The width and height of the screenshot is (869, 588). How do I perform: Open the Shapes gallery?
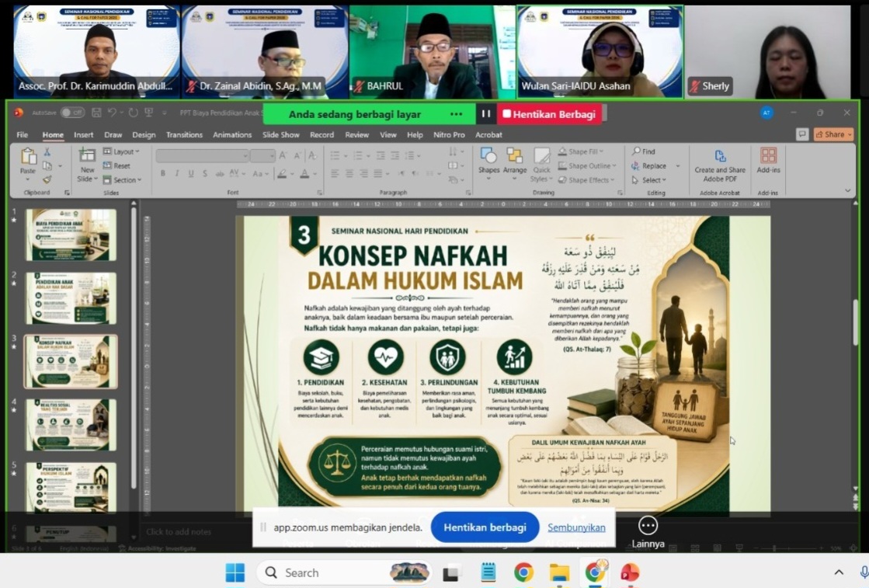coord(488,162)
